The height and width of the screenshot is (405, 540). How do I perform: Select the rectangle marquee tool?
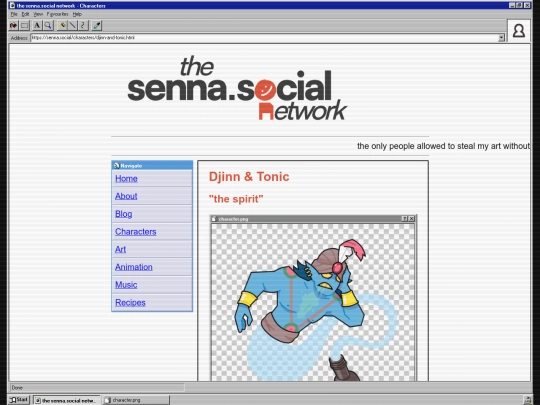[24, 25]
